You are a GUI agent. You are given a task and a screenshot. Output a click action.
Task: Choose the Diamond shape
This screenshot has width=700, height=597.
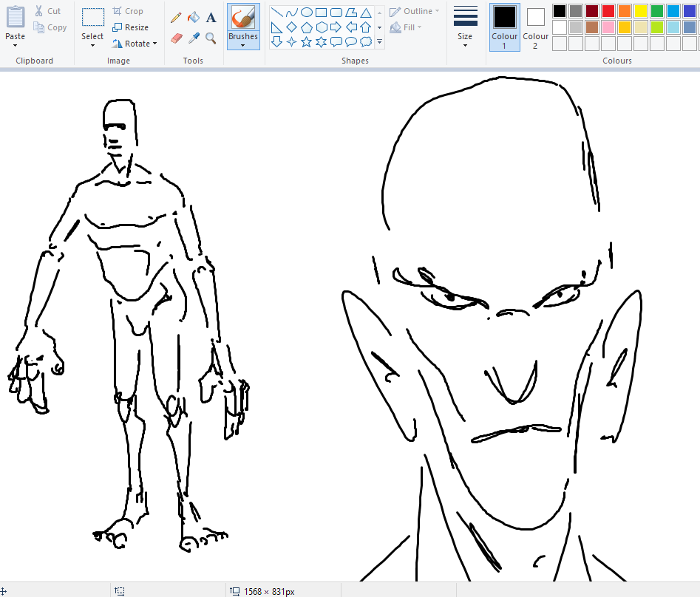point(291,27)
